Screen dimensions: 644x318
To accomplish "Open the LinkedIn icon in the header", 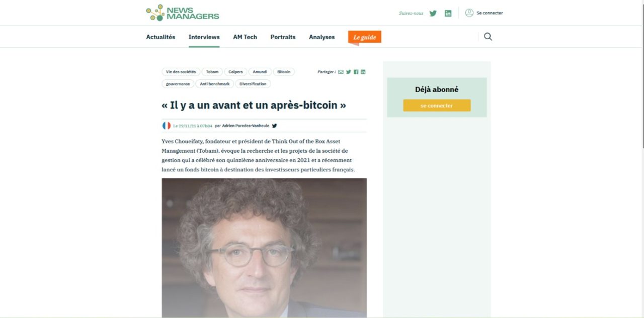I will click(x=448, y=14).
